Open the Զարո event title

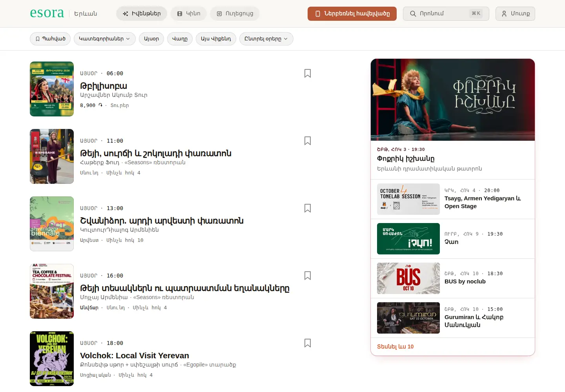(x=451, y=242)
